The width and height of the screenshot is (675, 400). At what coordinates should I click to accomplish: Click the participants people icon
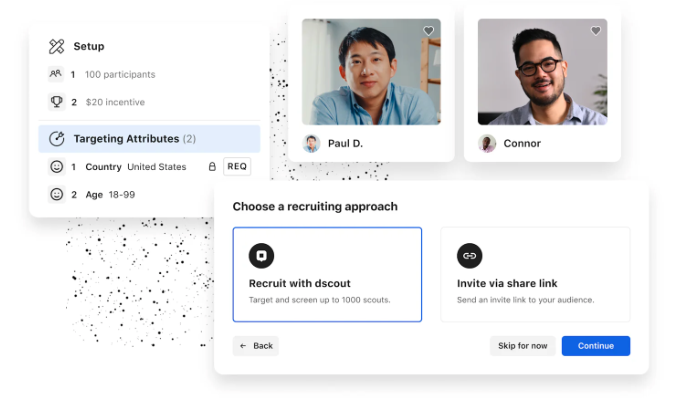pos(56,74)
